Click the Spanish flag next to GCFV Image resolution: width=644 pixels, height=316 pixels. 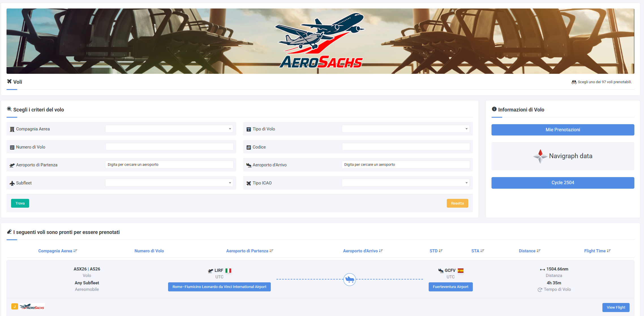point(461,270)
